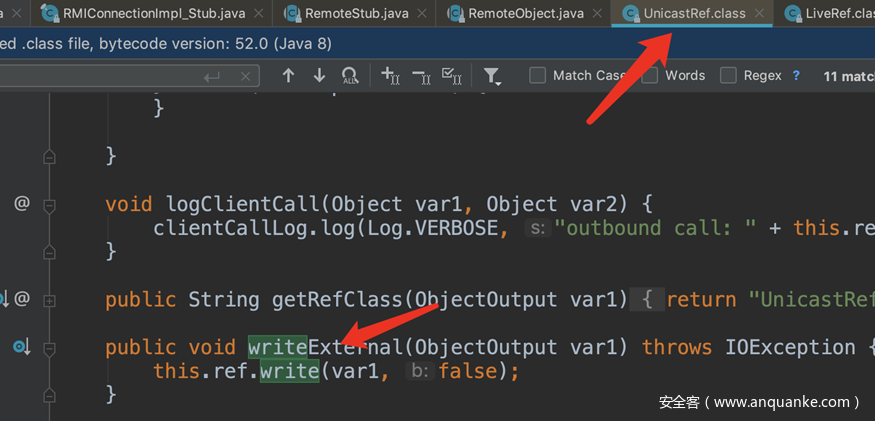This screenshot has width=875, height=421.
Task: Open the search filter dropdown
Action: click(492, 76)
